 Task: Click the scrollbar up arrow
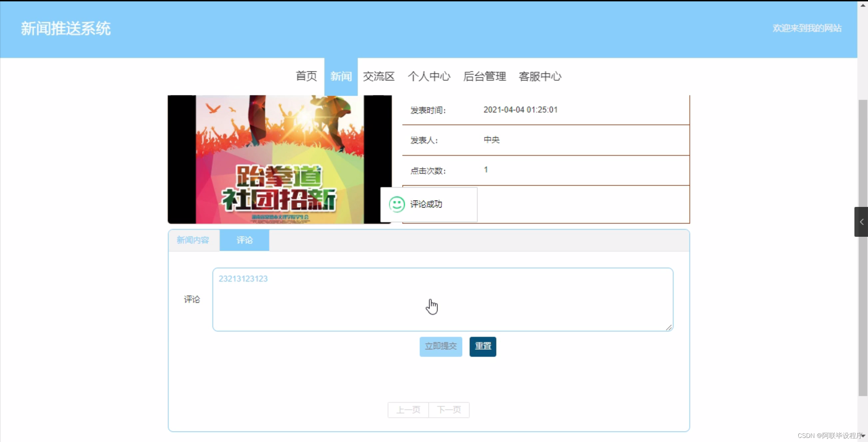click(x=863, y=5)
